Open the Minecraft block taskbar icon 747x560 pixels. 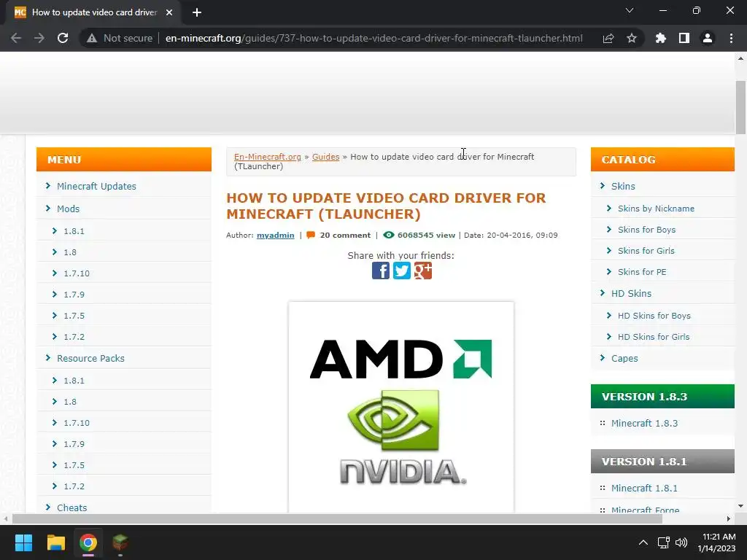click(x=120, y=542)
